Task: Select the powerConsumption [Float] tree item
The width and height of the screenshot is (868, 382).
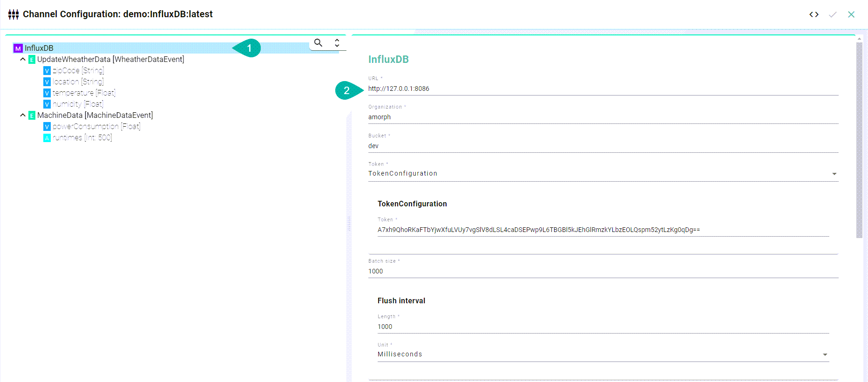Action: tap(96, 127)
